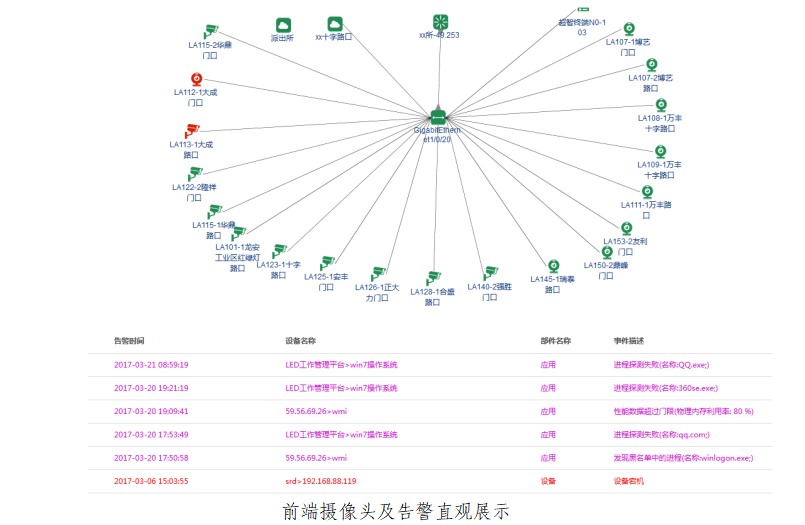The image size is (805, 525).
Task: Select the LA115-2 camera at top left
Action: [x=210, y=32]
